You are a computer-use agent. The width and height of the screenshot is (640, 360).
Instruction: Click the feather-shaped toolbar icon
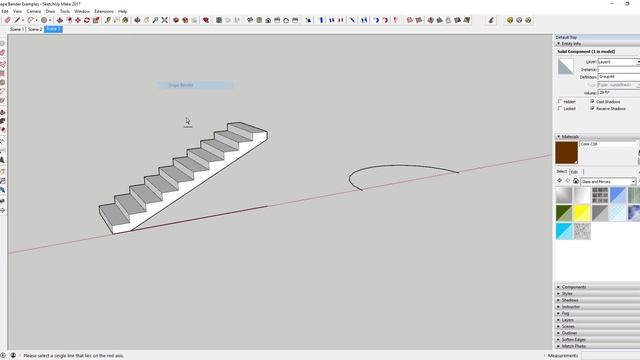click(x=491, y=20)
